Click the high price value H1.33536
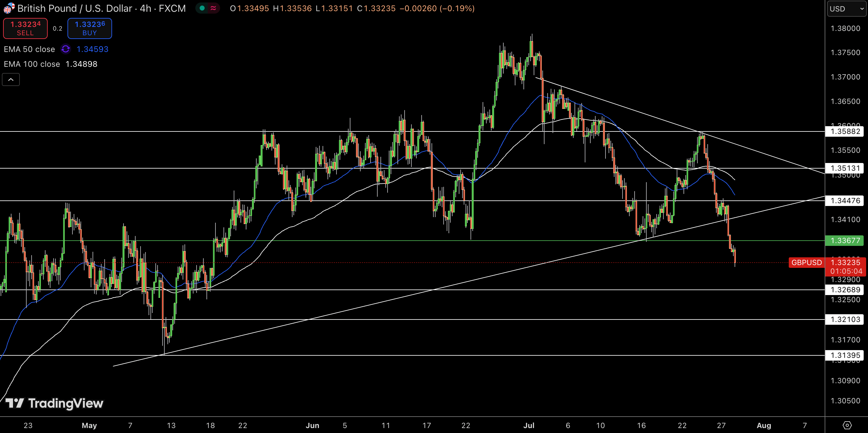 pyautogui.click(x=292, y=8)
